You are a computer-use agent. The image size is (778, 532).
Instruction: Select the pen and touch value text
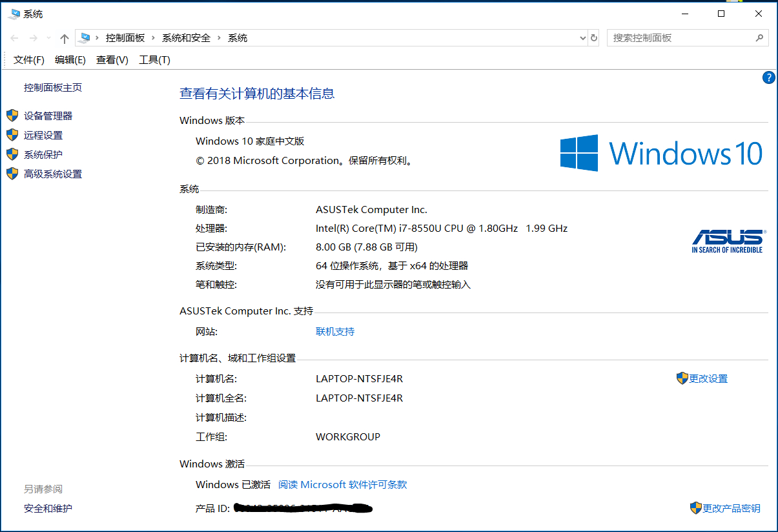point(393,285)
